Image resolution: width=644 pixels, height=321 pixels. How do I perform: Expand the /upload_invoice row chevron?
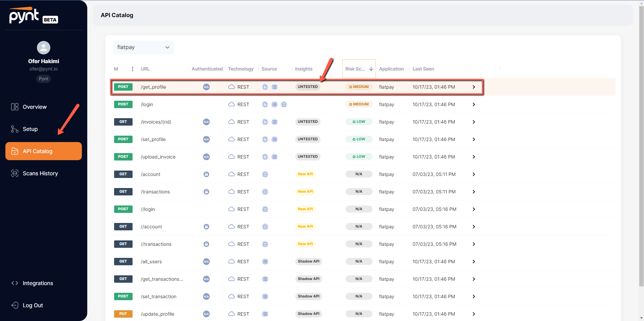[474, 157]
